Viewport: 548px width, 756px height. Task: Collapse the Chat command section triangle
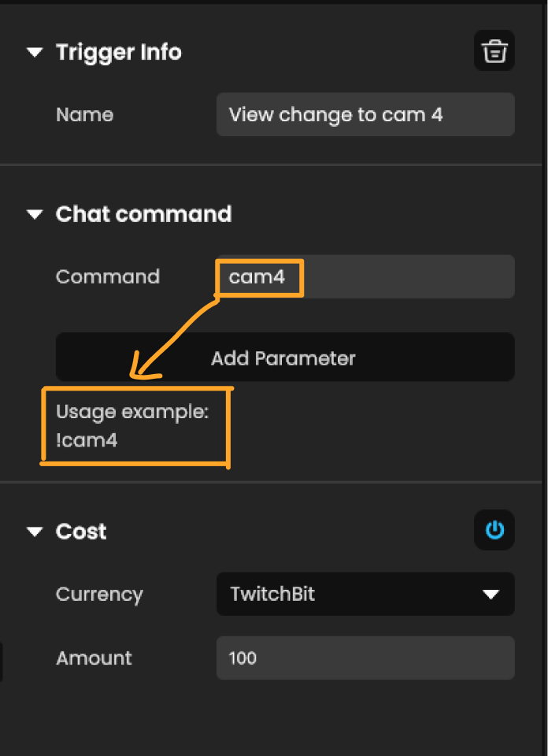pos(34,214)
